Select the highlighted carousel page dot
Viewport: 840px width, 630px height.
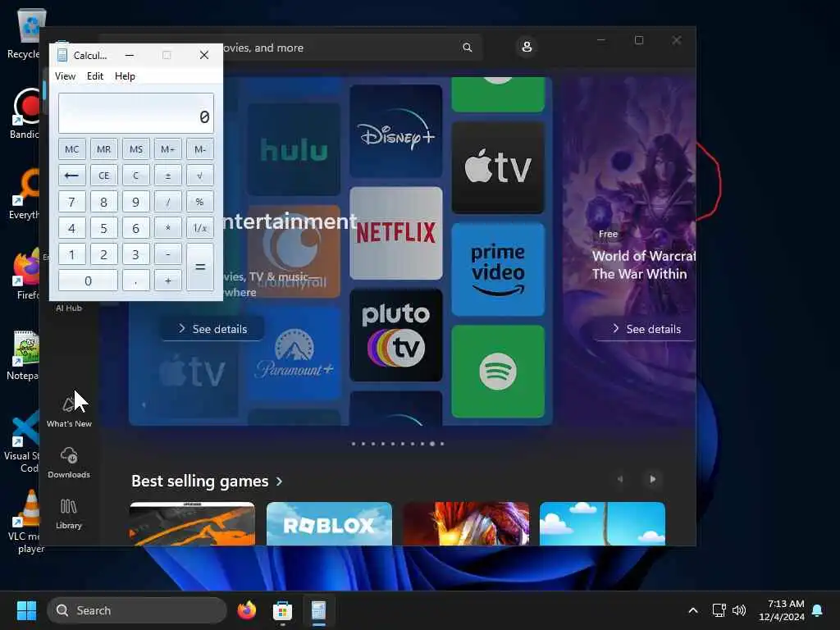coord(431,444)
